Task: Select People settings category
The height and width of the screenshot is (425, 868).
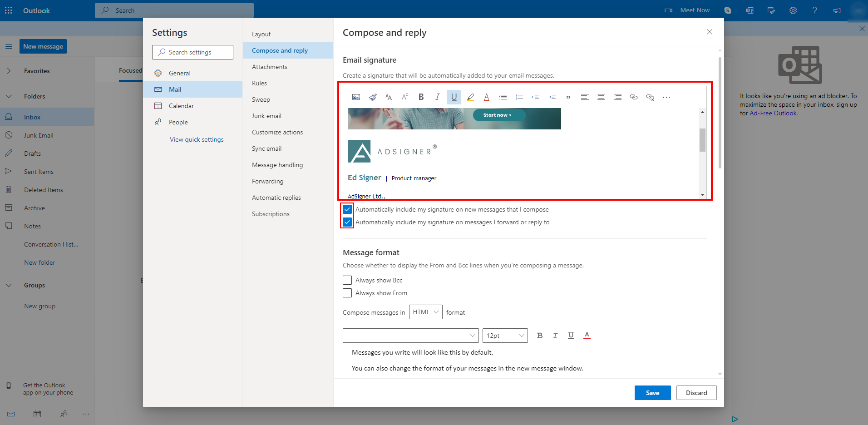Action: (193, 122)
